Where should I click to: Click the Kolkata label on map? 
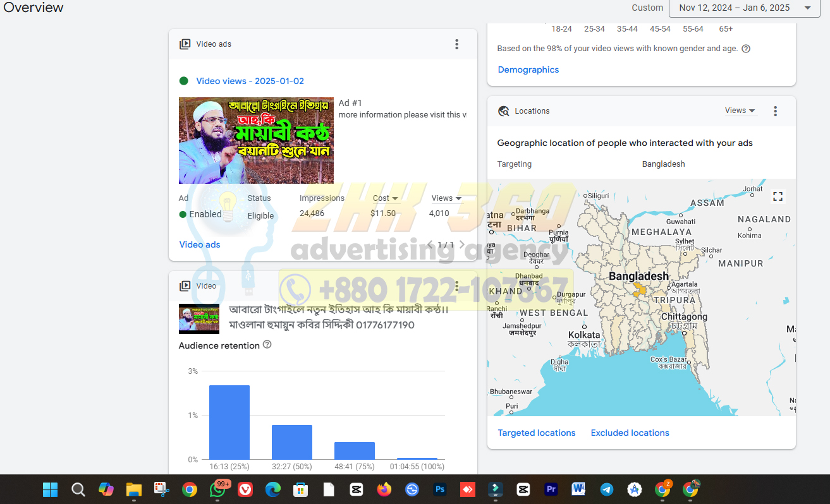point(584,335)
